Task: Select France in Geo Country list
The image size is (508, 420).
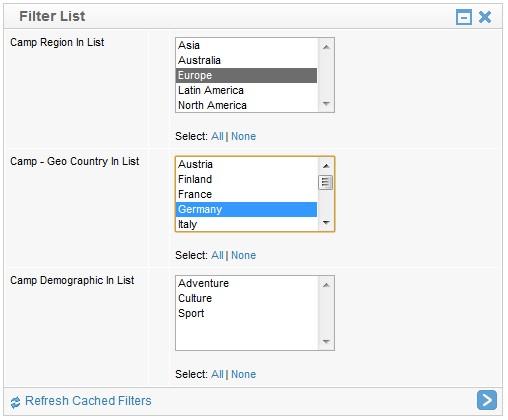Action: click(246, 194)
